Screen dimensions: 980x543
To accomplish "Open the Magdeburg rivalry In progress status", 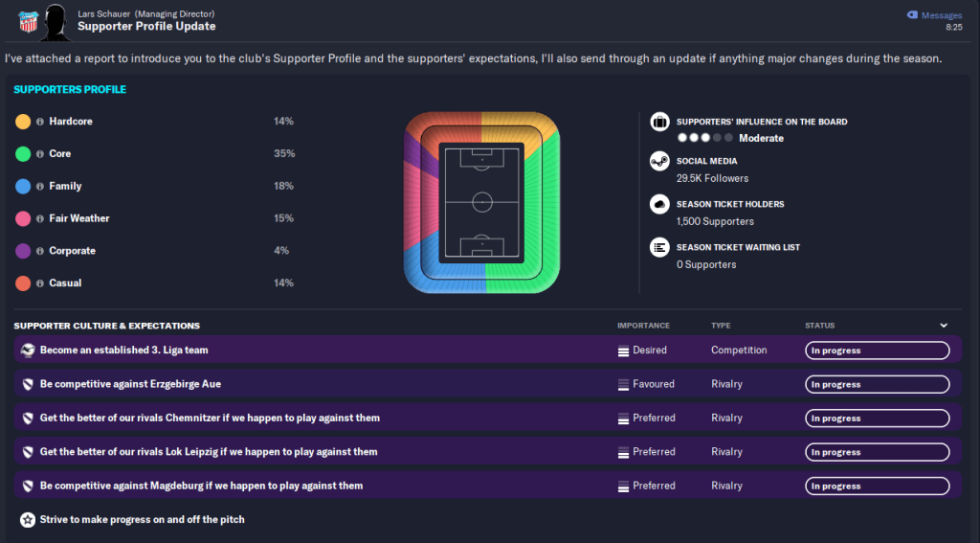I will pyautogui.click(x=877, y=486).
